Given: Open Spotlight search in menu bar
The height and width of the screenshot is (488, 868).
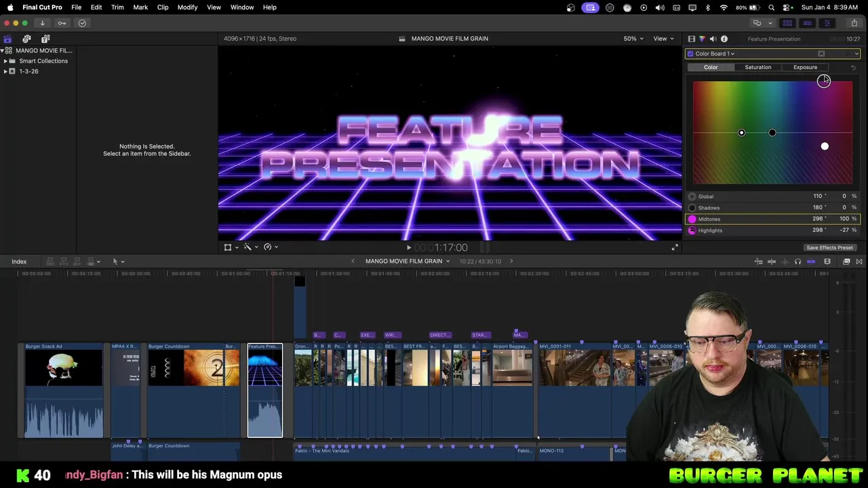Looking at the screenshot, I should (x=771, y=7).
